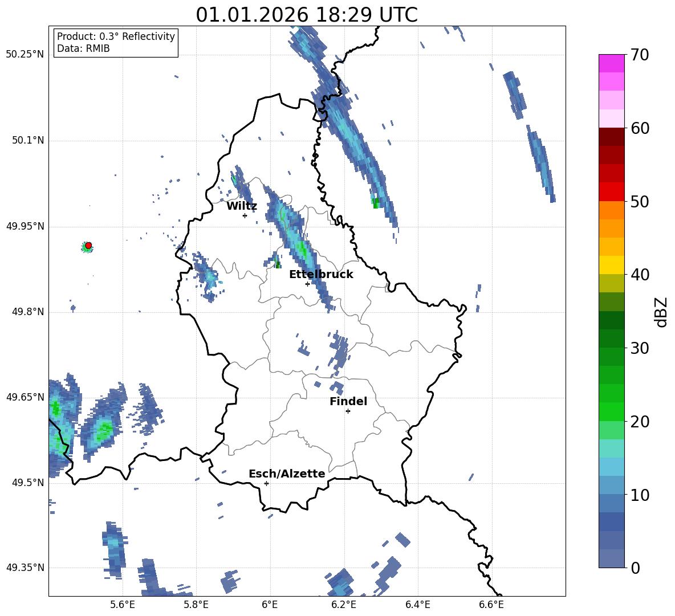
Task: Click the 50 colorbar tick label
Action: (640, 201)
